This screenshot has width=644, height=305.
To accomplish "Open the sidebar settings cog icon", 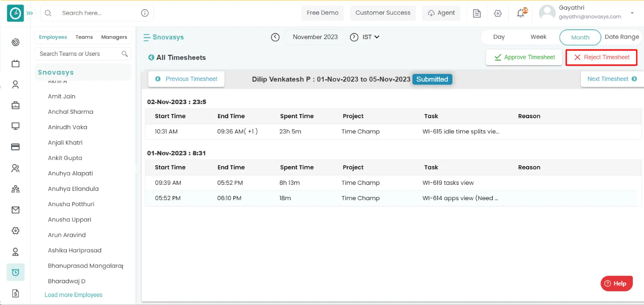I will pyautogui.click(x=16, y=231).
